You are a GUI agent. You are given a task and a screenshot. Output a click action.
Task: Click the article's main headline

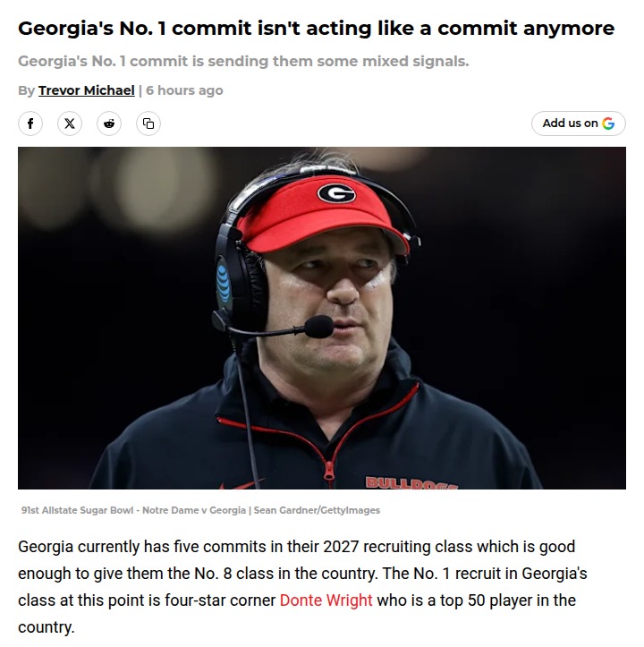point(316,28)
